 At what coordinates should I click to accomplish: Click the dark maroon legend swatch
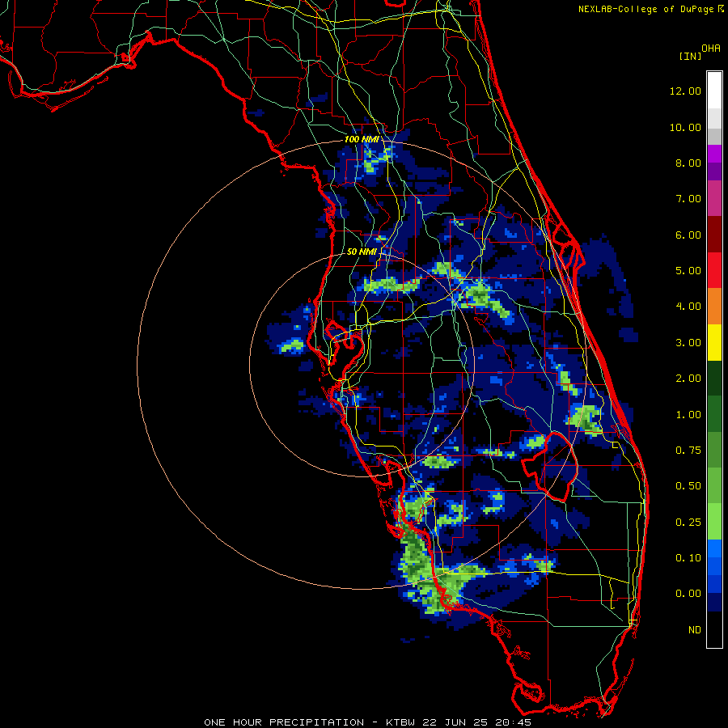point(714,235)
